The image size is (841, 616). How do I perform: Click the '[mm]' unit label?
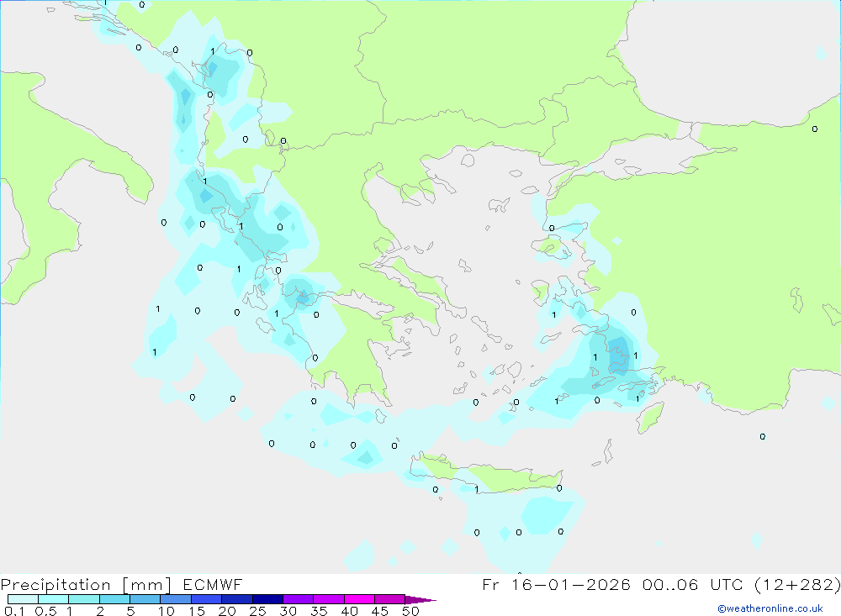(147, 585)
